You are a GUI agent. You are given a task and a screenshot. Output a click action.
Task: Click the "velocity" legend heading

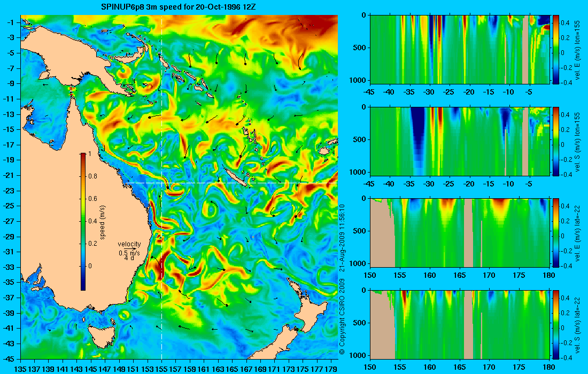click(x=129, y=244)
